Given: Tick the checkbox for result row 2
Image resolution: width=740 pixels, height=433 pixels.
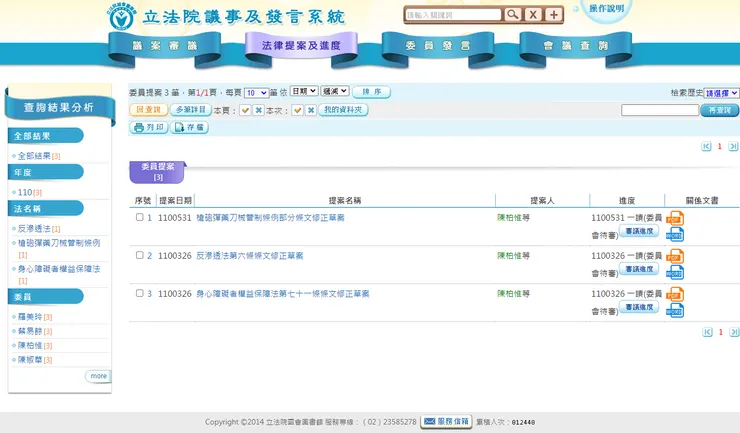Looking at the screenshot, I should (x=140, y=255).
